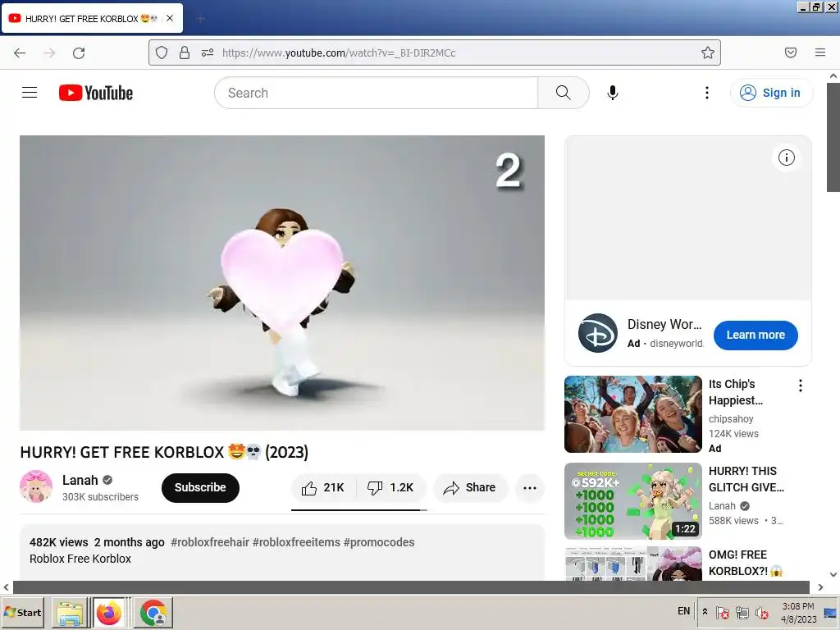Open Action Center flag tray icon
Viewport: 840px width, 630px height.
pyautogui.click(x=722, y=612)
